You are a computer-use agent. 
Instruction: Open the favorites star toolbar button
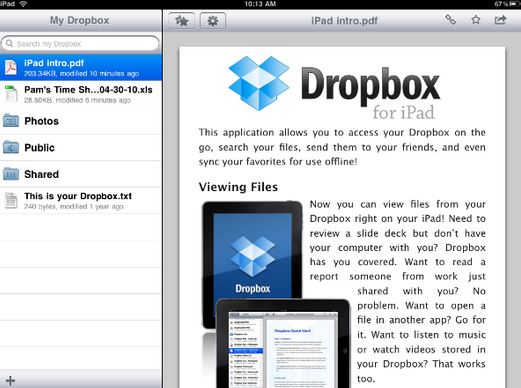[x=182, y=21]
